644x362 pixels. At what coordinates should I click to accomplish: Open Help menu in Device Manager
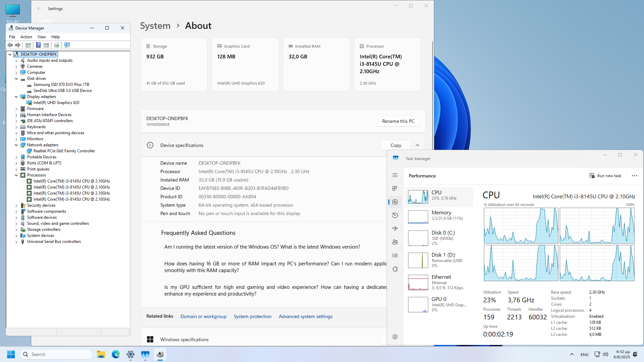(x=55, y=37)
